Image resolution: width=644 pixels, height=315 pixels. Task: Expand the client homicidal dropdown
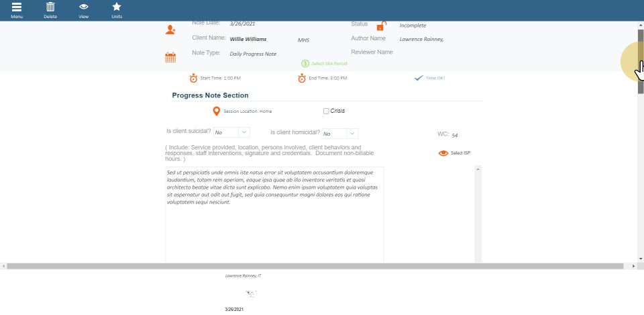tap(352, 133)
